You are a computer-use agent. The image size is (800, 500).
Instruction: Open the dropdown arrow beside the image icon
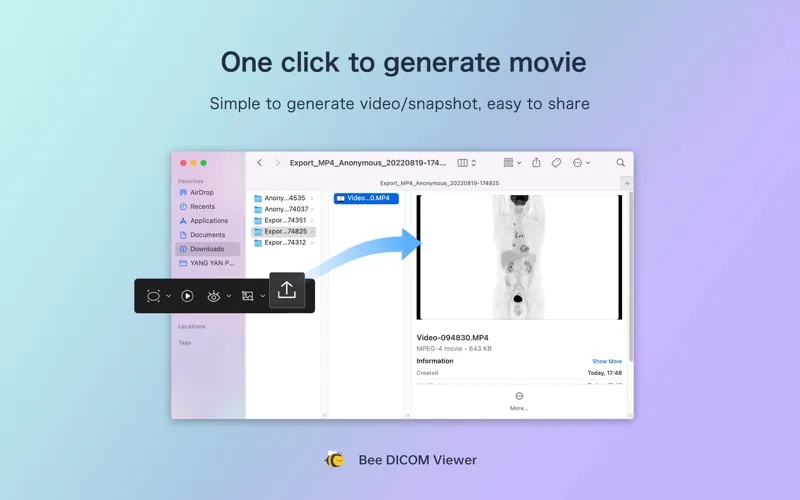coord(262,296)
